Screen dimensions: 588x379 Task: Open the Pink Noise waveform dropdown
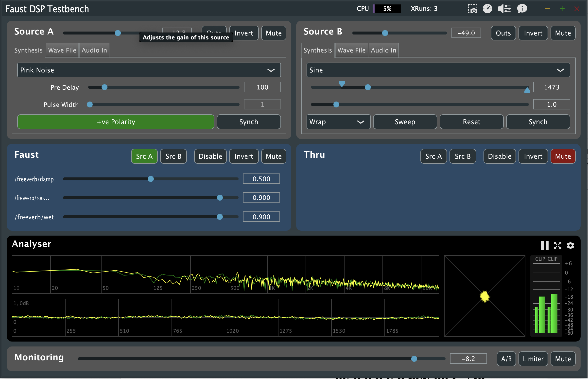149,70
